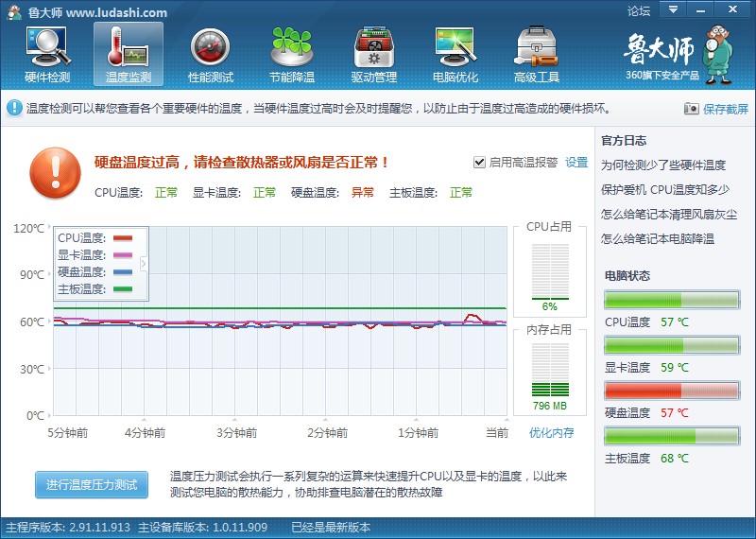Click the blue 硬盘温度 legend swatch
The image size is (756, 539).
[x=123, y=271]
